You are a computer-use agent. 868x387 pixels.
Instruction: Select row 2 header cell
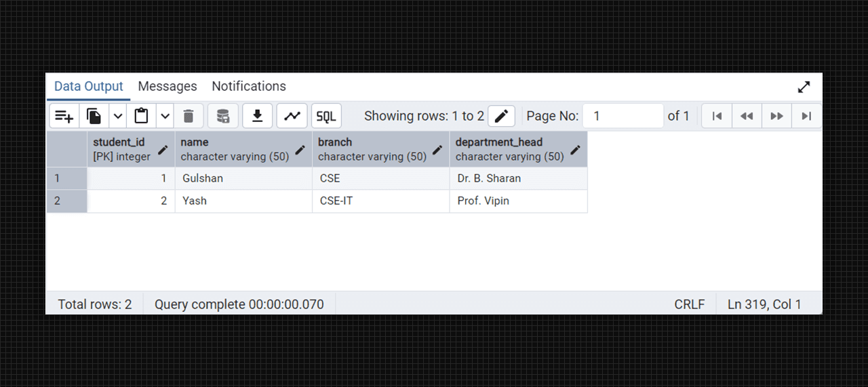point(66,201)
